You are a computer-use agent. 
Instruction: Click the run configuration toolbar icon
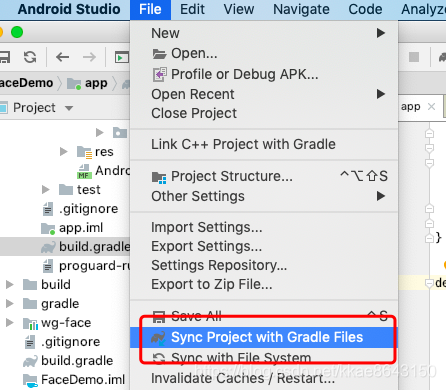click(121, 57)
